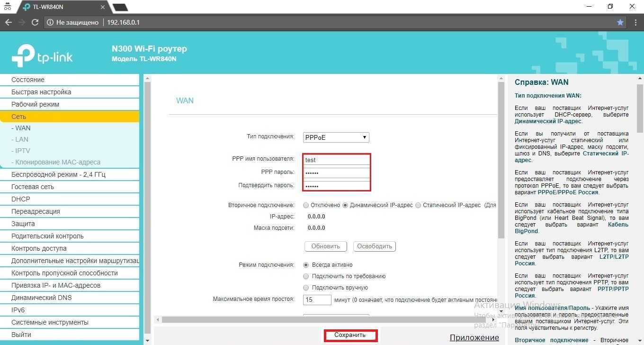The width and height of the screenshot is (644, 345).
Task: Click the PPP пароль field
Action: click(336, 173)
